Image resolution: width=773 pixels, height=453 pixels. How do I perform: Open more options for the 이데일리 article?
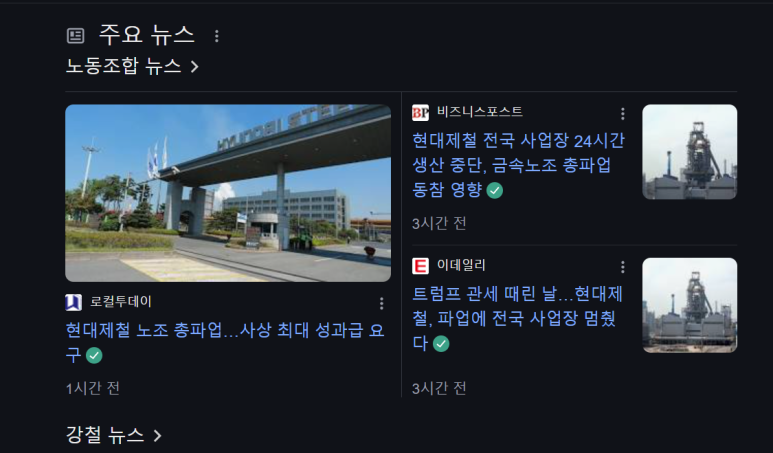623,267
